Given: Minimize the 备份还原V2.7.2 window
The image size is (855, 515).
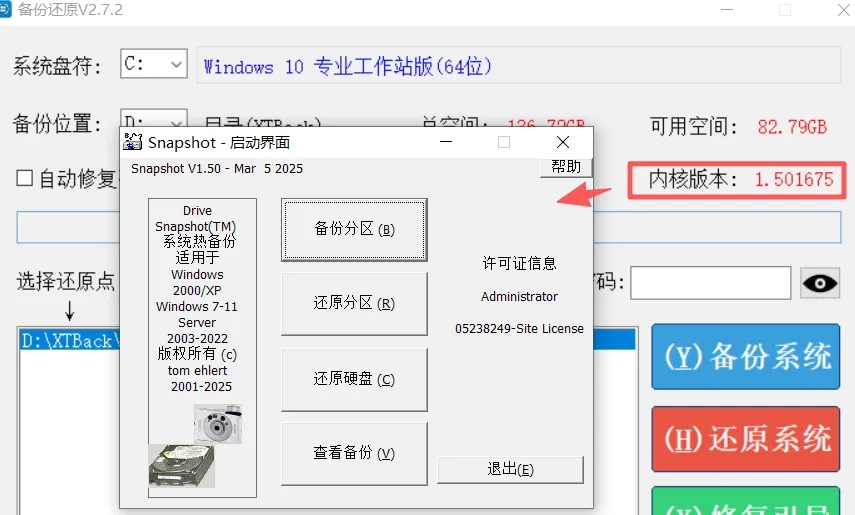Looking at the screenshot, I should (727, 10).
